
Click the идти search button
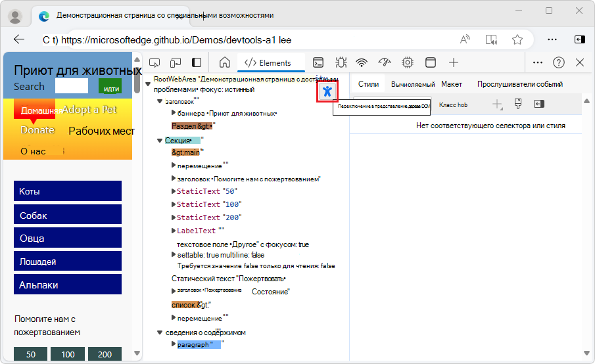pos(110,86)
